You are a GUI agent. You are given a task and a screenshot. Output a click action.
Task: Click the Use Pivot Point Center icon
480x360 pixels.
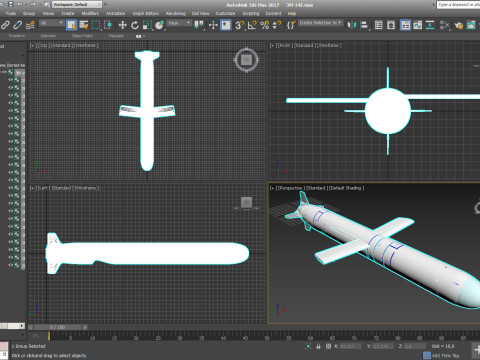tap(199, 25)
